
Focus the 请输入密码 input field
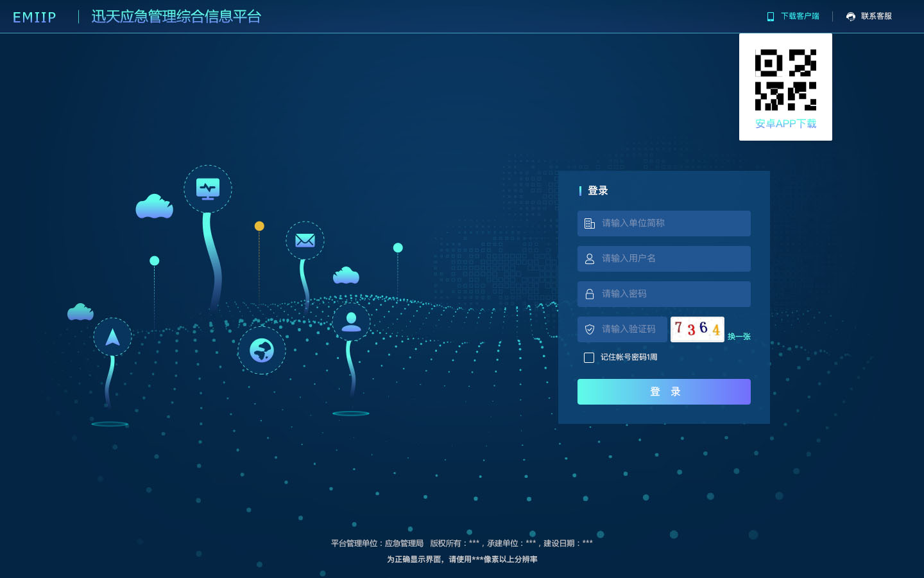coord(664,294)
